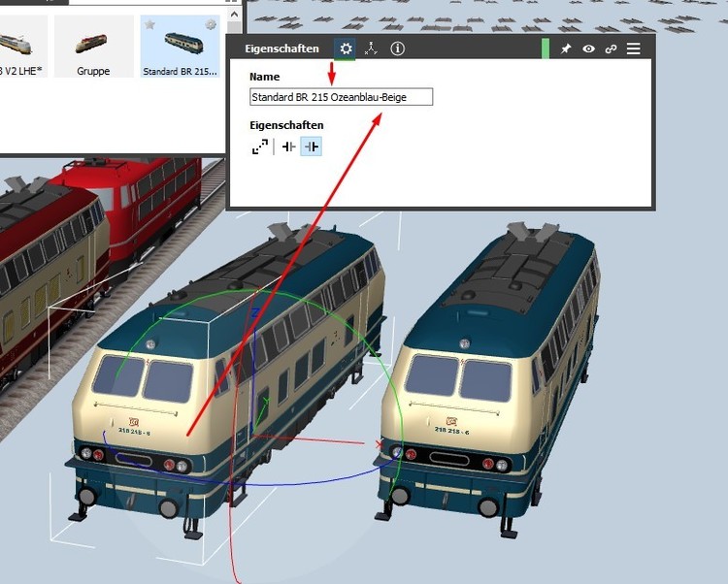Click the green Y axis gizmo arrow

pyautogui.click(x=266, y=402)
